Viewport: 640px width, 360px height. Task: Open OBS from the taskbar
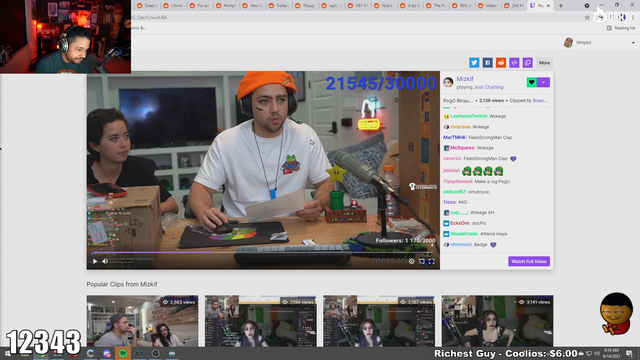pyautogui.click(x=156, y=353)
